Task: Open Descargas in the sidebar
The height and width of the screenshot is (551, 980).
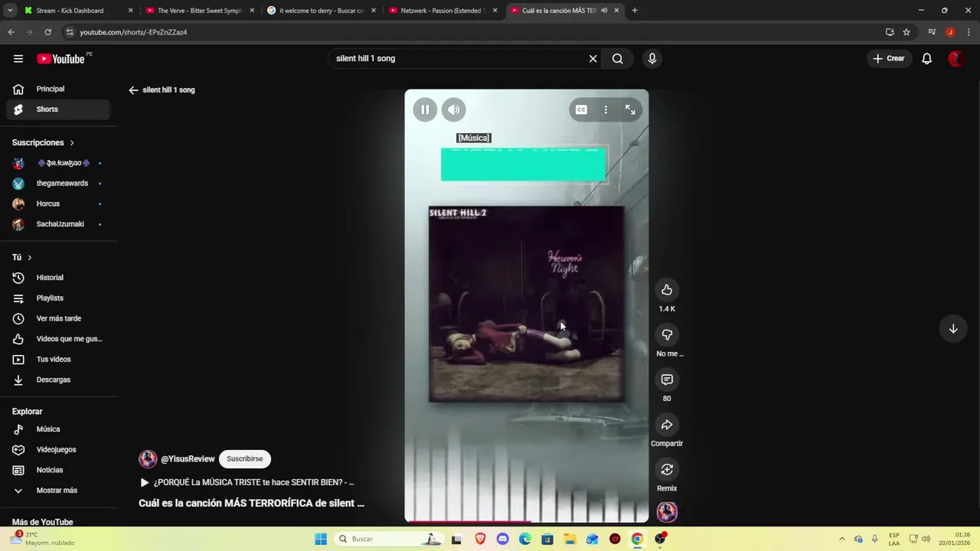Action: (x=58, y=380)
